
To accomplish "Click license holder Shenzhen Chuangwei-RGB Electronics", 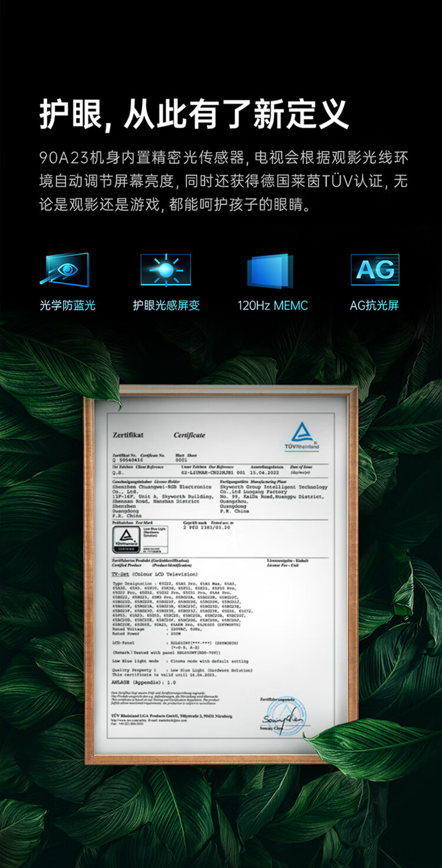I will click(x=161, y=487).
